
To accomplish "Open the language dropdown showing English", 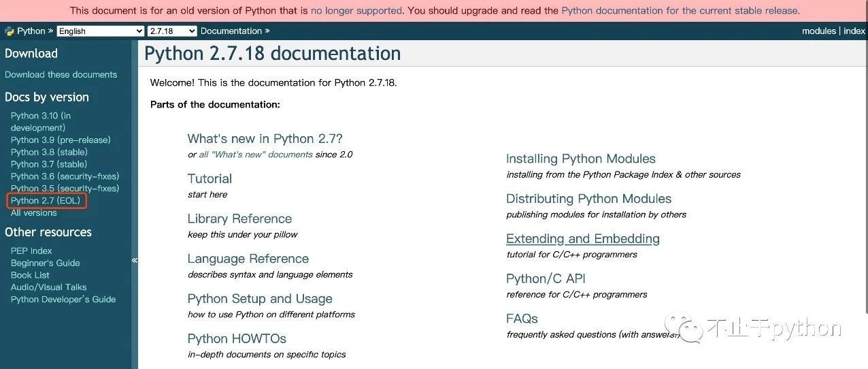I will 101,31.
